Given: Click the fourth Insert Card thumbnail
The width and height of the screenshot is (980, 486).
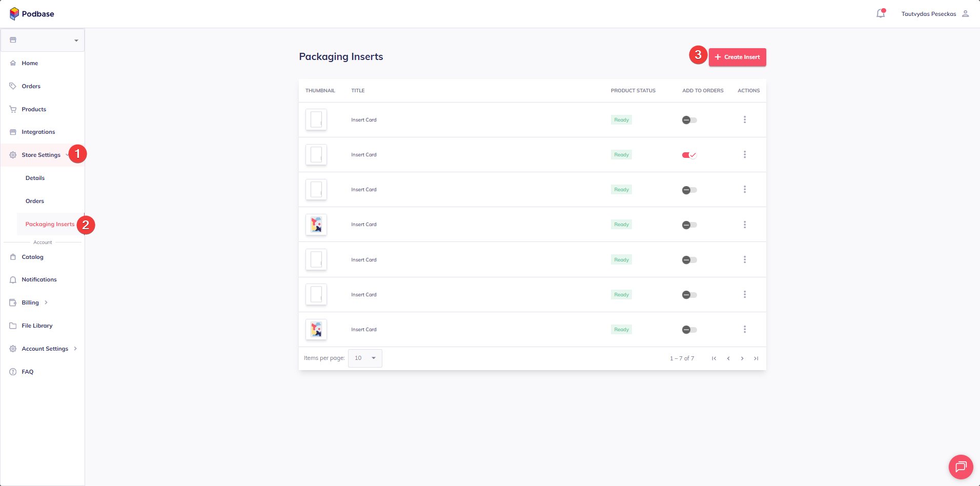Looking at the screenshot, I should click(x=316, y=224).
